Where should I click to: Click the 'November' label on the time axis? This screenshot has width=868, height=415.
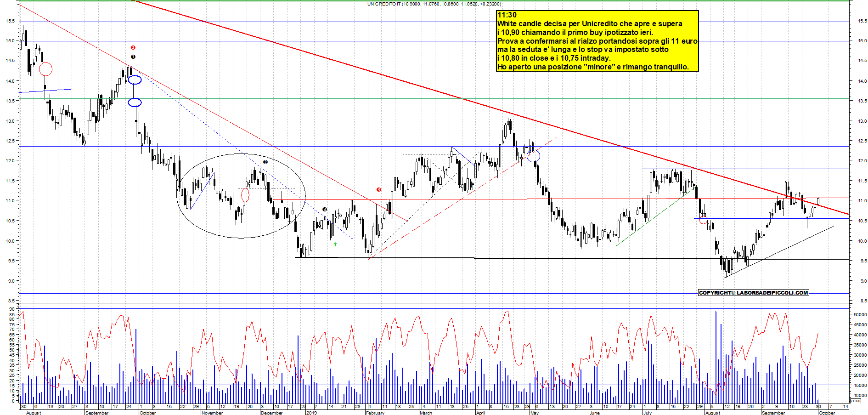click(x=212, y=413)
